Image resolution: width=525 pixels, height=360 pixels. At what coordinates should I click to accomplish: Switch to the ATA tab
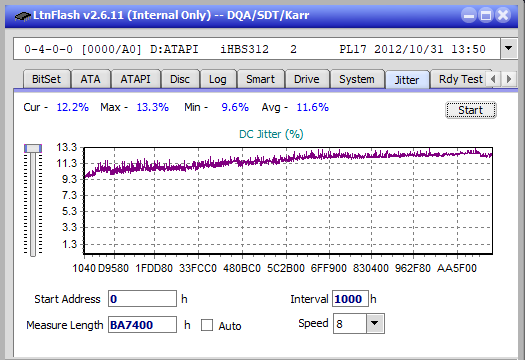click(x=90, y=79)
